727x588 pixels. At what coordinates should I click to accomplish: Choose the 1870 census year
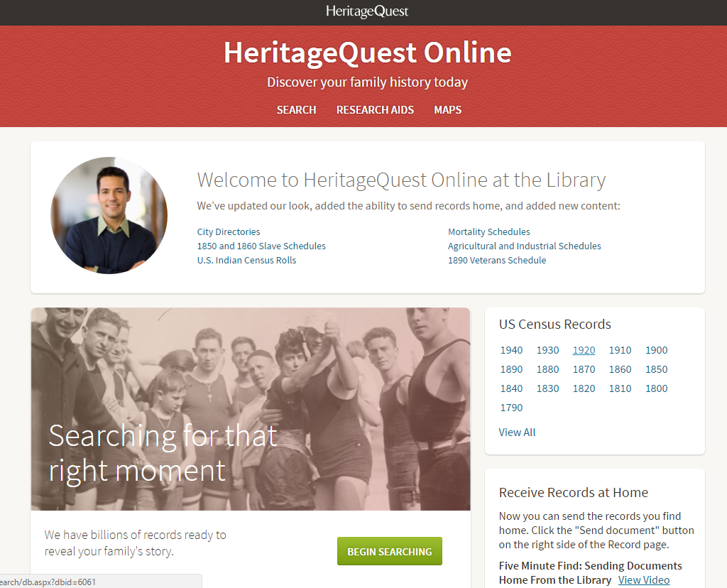pos(584,369)
